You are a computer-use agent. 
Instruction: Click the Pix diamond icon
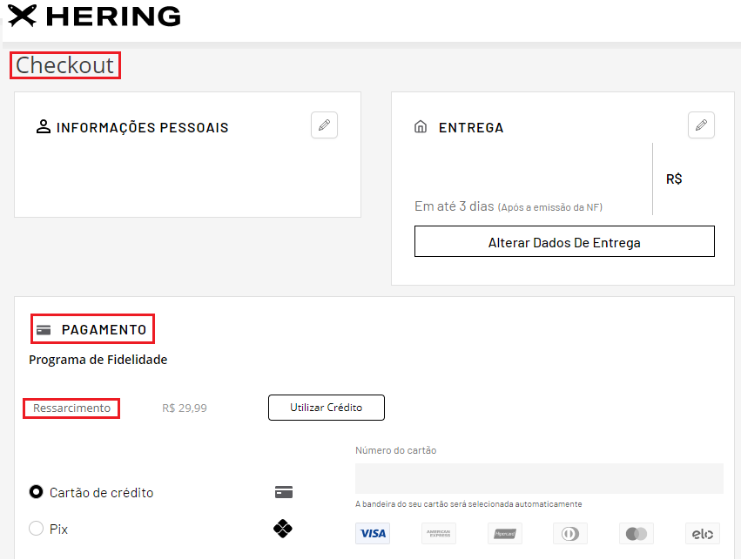283,529
